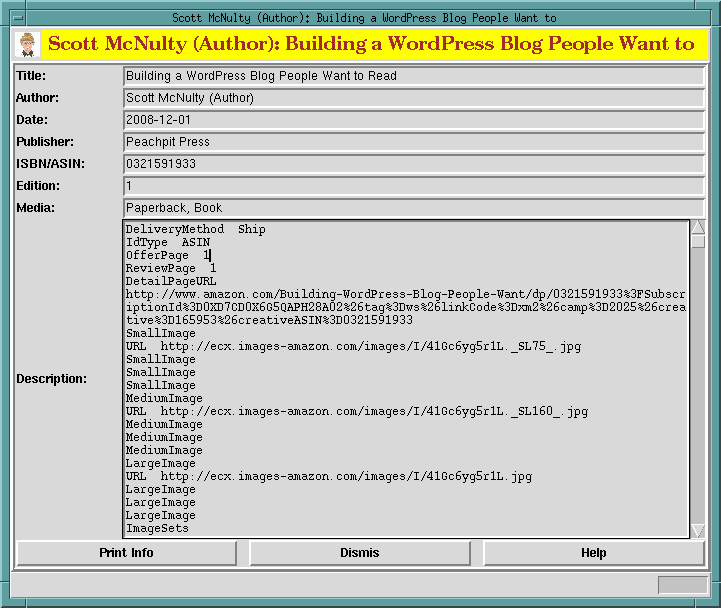Click the Media field Paperback, Book
Screen dimensions: 721x608
point(414,208)
